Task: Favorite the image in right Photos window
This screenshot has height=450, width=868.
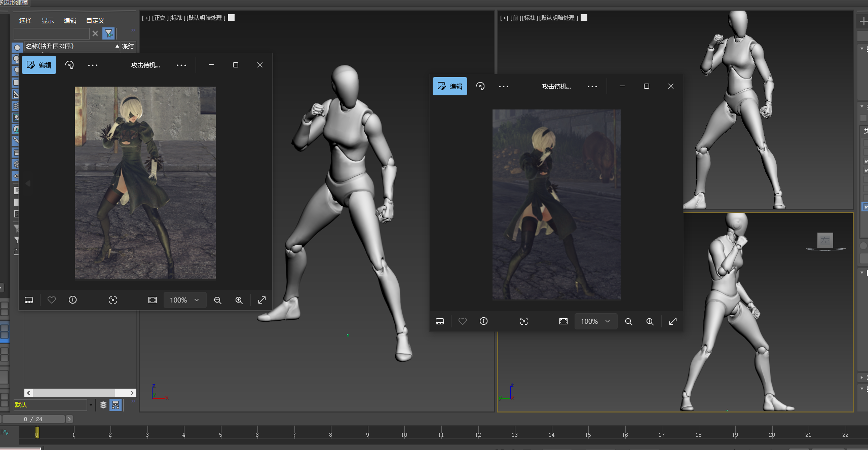Action: (x=463, y=321)
